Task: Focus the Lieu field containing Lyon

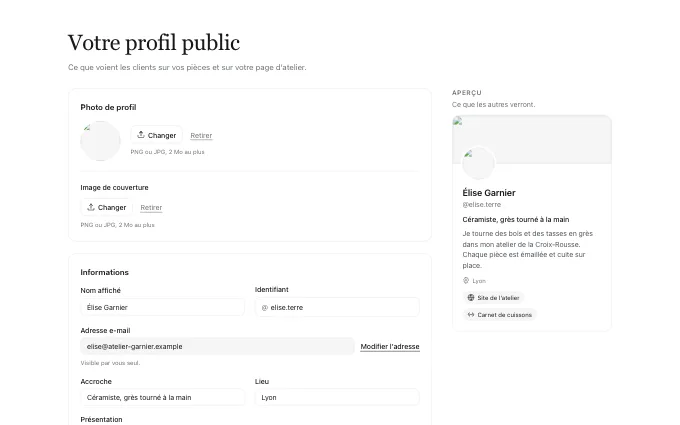Action: (x=337, y=397)
